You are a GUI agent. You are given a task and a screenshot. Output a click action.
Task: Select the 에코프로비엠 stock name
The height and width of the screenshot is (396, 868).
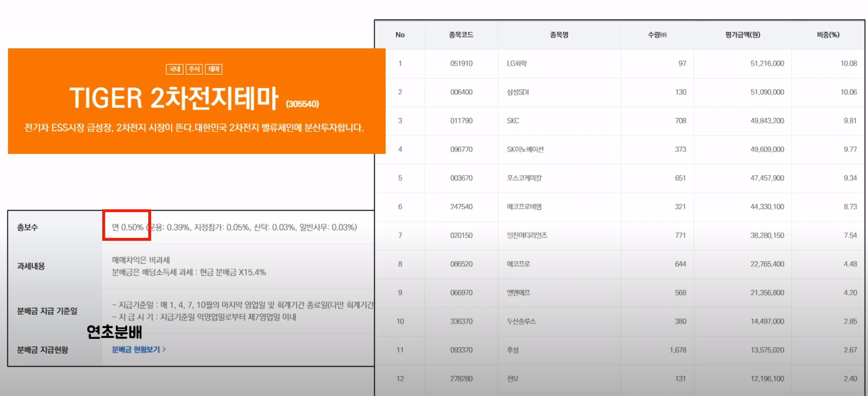[524, 207]
